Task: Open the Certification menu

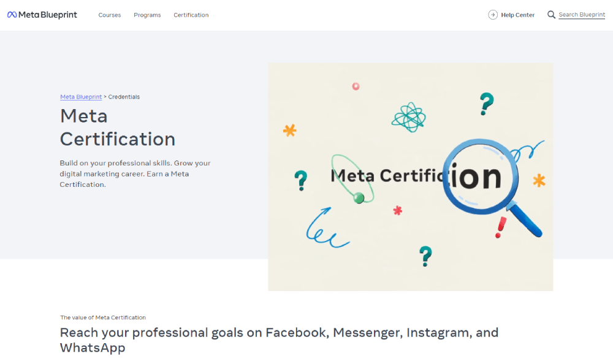Action: pyautogui.click(x=191, y=15)
